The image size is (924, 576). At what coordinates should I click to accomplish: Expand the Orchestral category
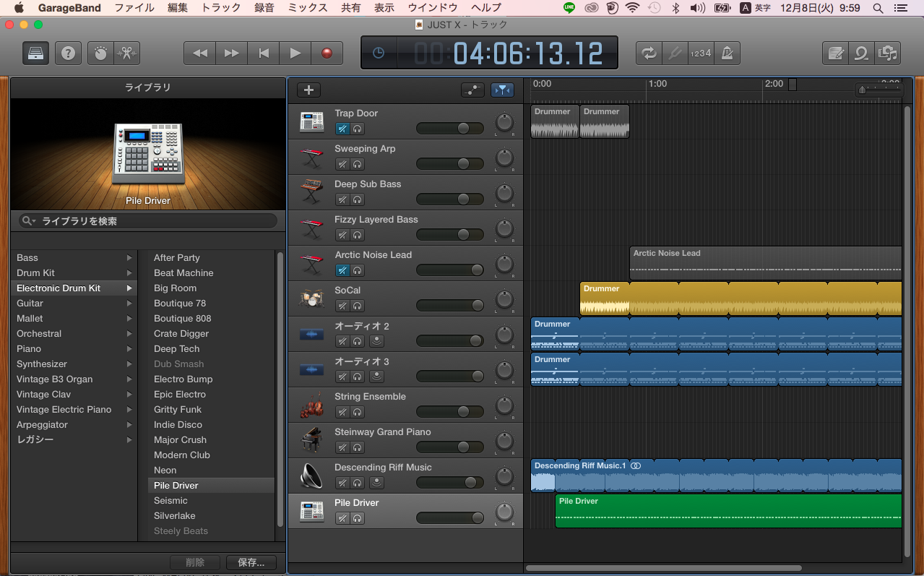click(130, 334)
